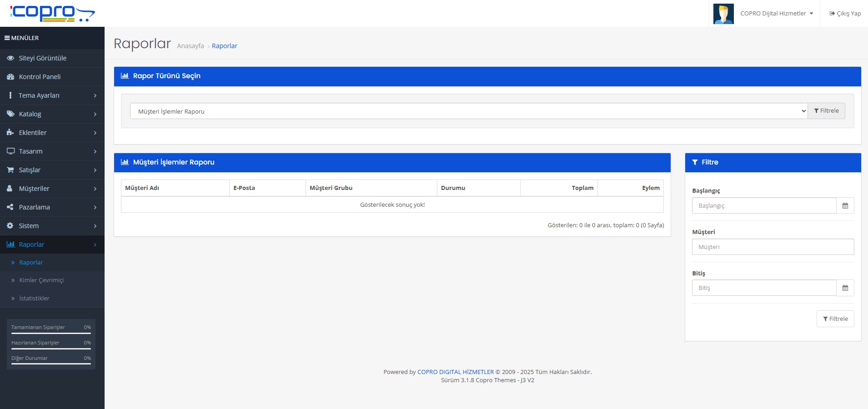Click the Katalog tags icon
868x409 pixels.
pos(10,114)
